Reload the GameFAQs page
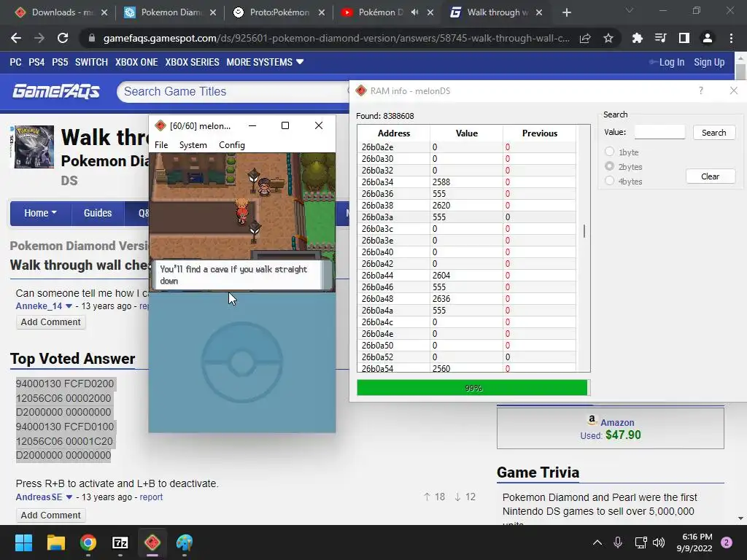Viewport: 747px width, 560px height. 63,38
